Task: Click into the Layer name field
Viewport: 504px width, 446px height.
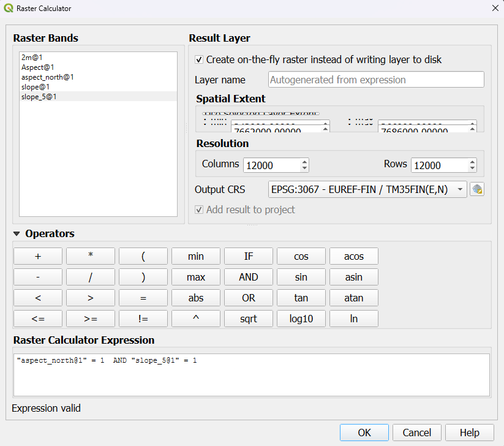Action: [376, 80]
